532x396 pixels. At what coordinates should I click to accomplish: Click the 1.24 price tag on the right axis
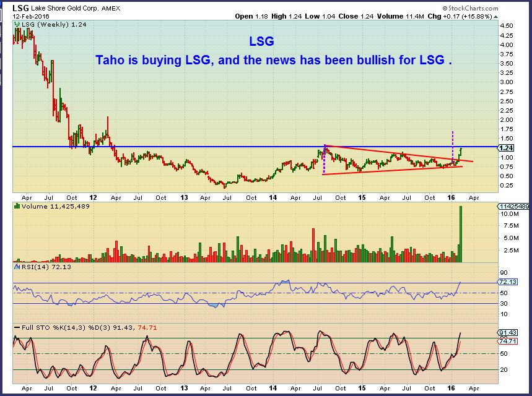(506, 148)
